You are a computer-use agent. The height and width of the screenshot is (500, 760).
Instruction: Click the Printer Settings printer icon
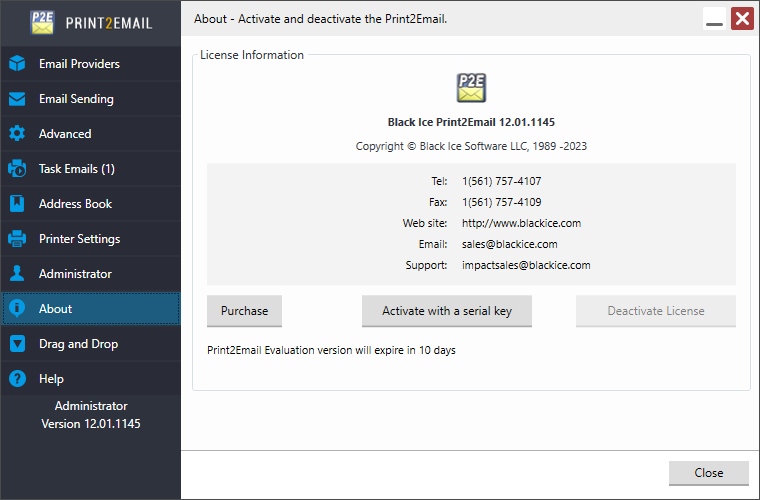tap(17, 239)
